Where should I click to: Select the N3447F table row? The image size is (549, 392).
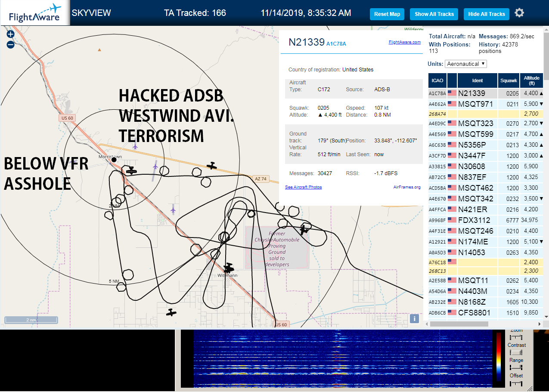click(x=486, y=156)
